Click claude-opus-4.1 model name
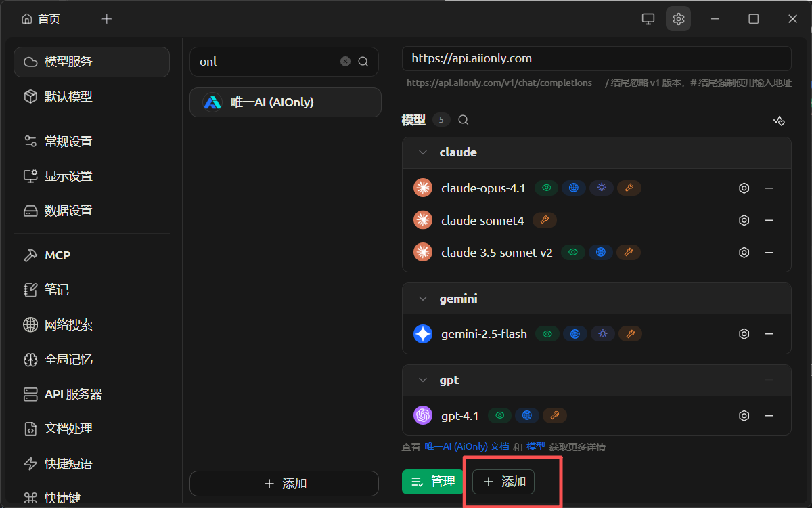Screen dimensions: 812x508 point(483,188)
